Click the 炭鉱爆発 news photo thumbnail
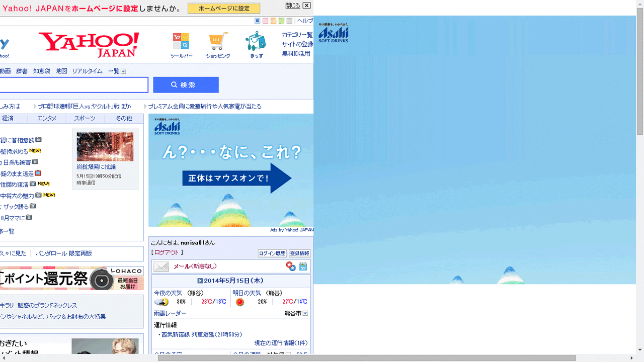Screen dimensions: 644x362 coord(105,147)
